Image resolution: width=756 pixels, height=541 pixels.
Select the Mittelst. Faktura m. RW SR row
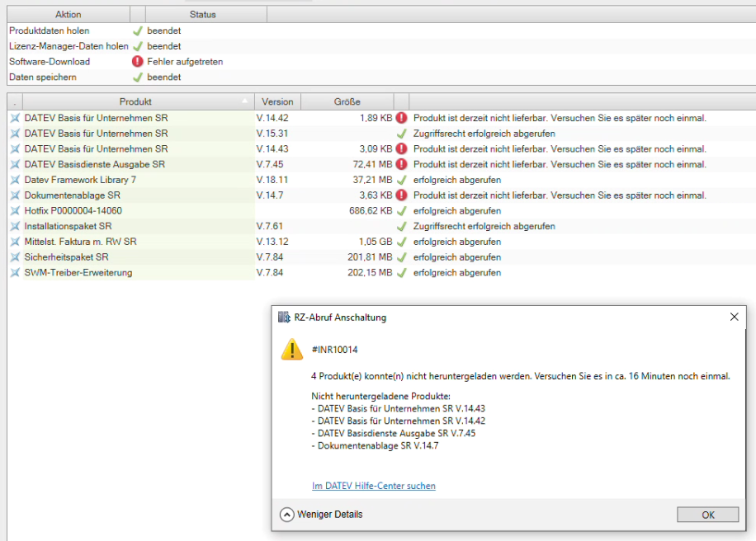(81, 242)
